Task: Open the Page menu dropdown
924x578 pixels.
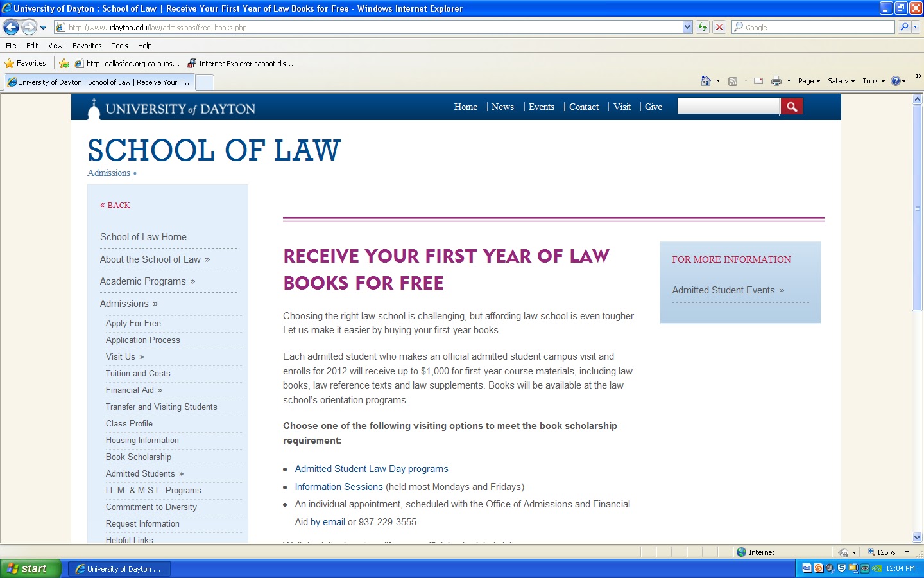Action: [x=809, y=81]
